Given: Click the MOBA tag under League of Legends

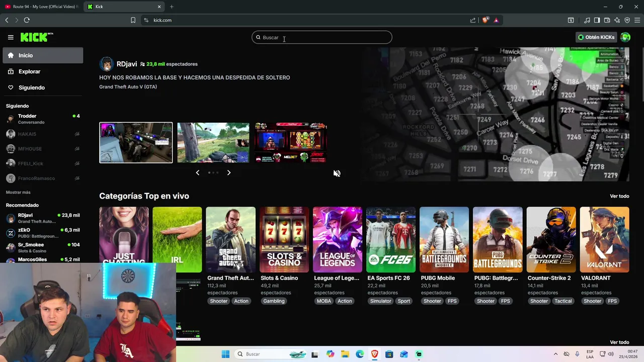Looking at the screenshot, I should (x=324, y=301).
